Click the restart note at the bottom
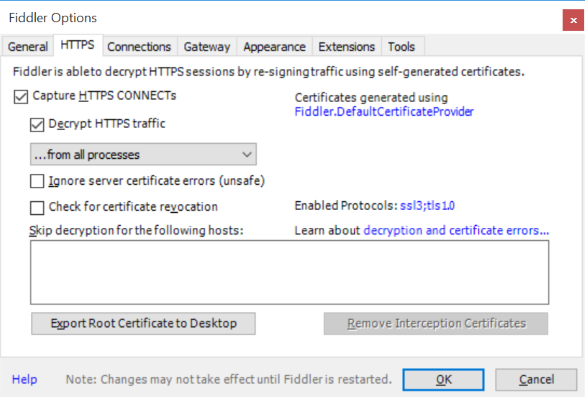The image size is (585, 397). coord(229,379)
